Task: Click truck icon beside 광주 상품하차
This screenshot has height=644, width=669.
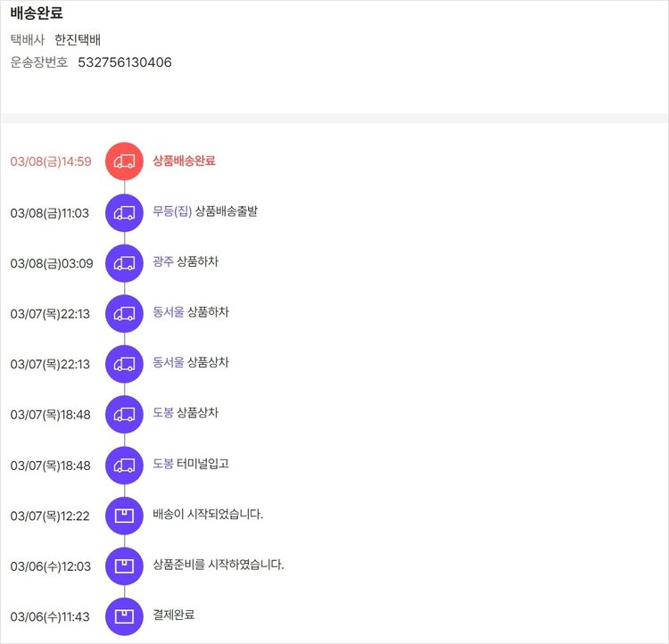Action: (x=124, y=263)
